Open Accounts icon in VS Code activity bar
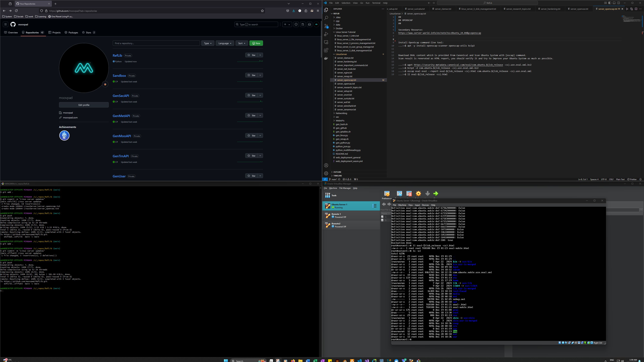The width and height of the screenshot is (644, 362). [326, 165]
